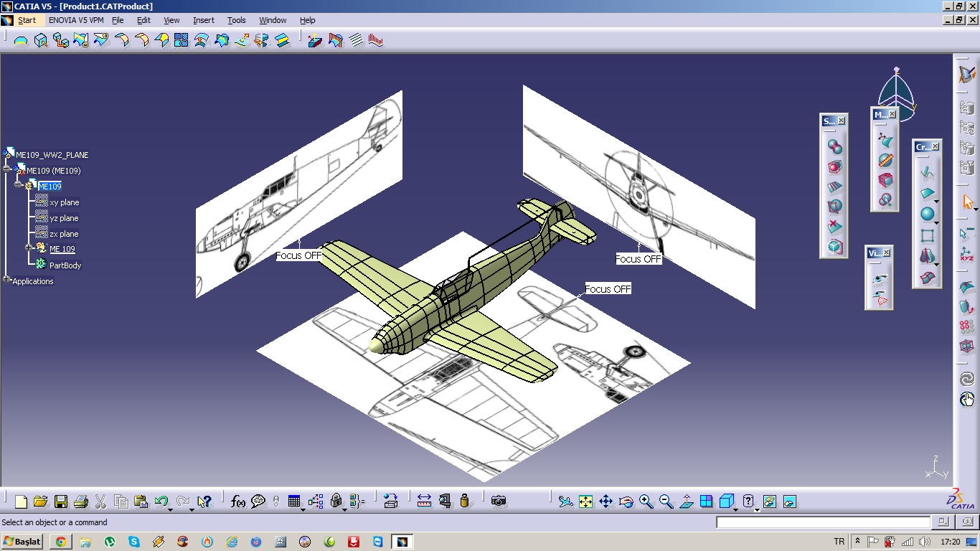Open the Insert menu
The image size is (980, 551).
point(204,20)
